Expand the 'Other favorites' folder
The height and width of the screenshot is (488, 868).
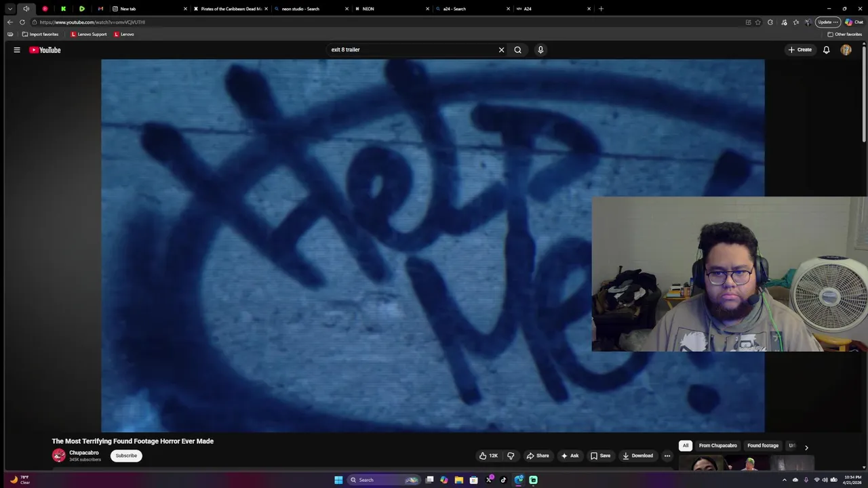(x=844, y=34)
